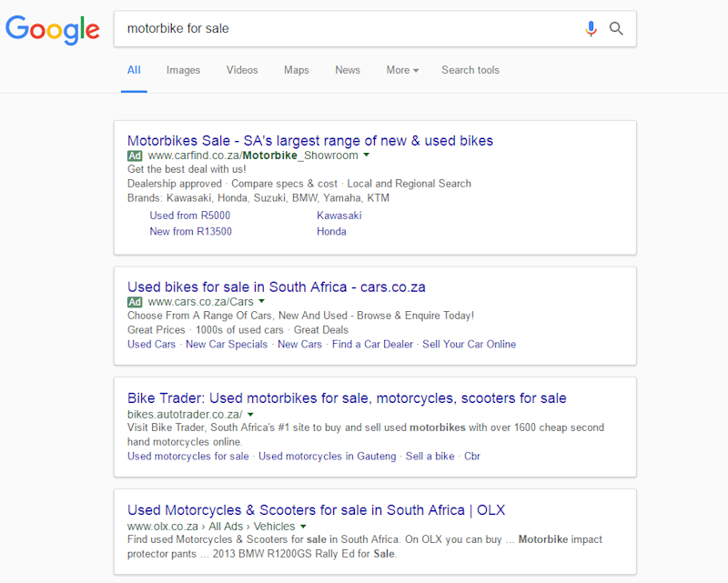Open 'Sell a bike' sitelink
Viewport: 728px width, 583px height.
(x=430, y=457)
